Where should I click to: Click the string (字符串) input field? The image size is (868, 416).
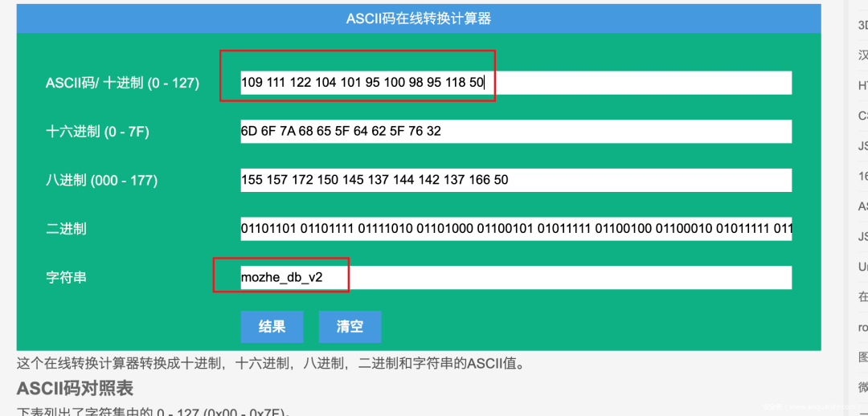pyautogui.click(x=514, y=278)
